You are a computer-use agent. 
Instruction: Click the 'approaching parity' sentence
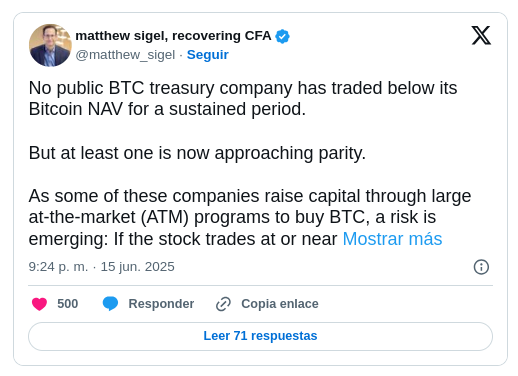tap(197, 153)
